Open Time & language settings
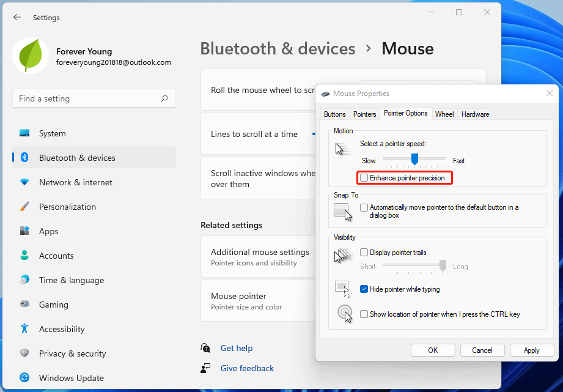The image size is (563, 392). tap(94, 280)
